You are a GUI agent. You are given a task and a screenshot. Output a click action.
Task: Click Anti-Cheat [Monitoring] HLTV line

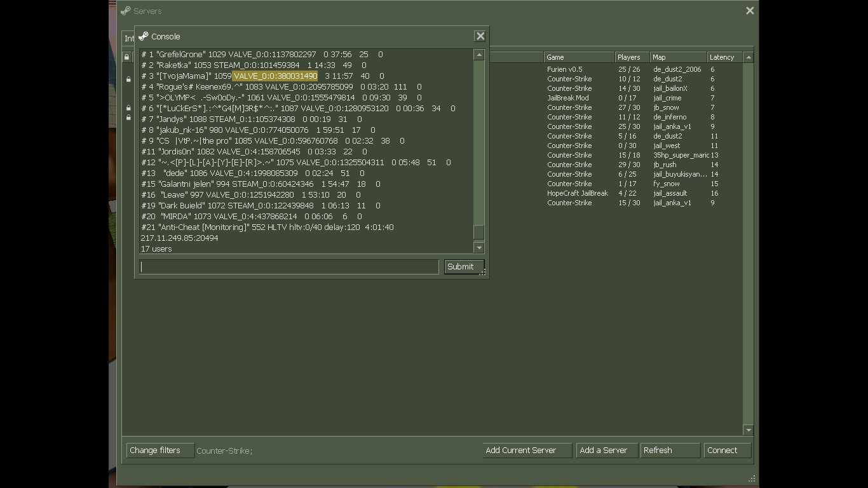[268, 227]
